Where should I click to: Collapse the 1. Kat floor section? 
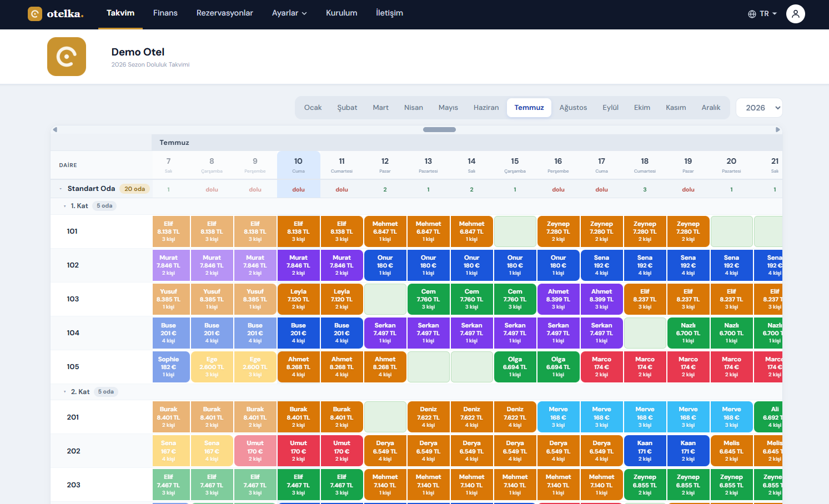65,206
